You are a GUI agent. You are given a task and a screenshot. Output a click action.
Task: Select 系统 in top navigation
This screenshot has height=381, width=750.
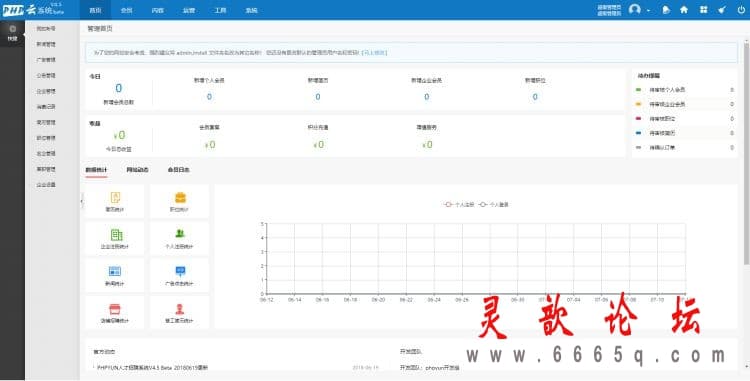coord(251,10)
